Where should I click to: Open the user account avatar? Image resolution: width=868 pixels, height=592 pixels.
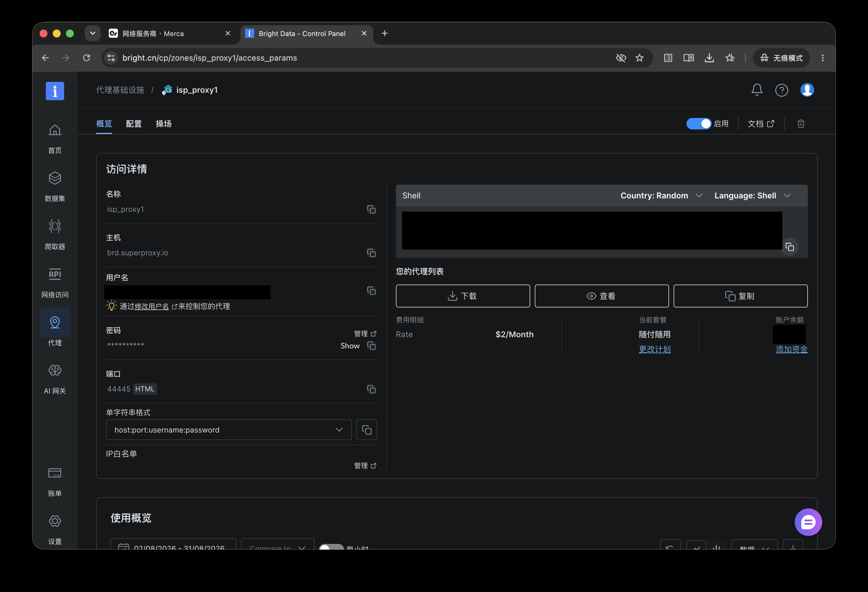[x=807, y=90]
